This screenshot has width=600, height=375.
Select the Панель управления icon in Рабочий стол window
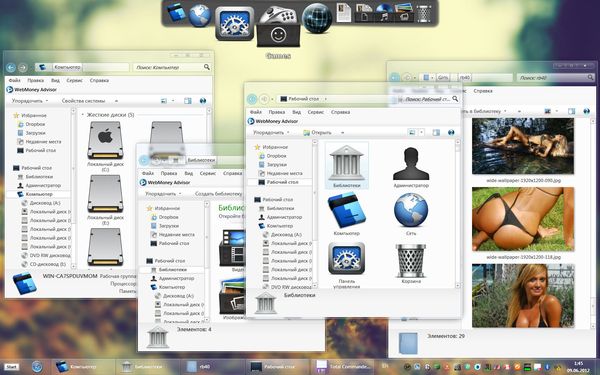[346, 264]
